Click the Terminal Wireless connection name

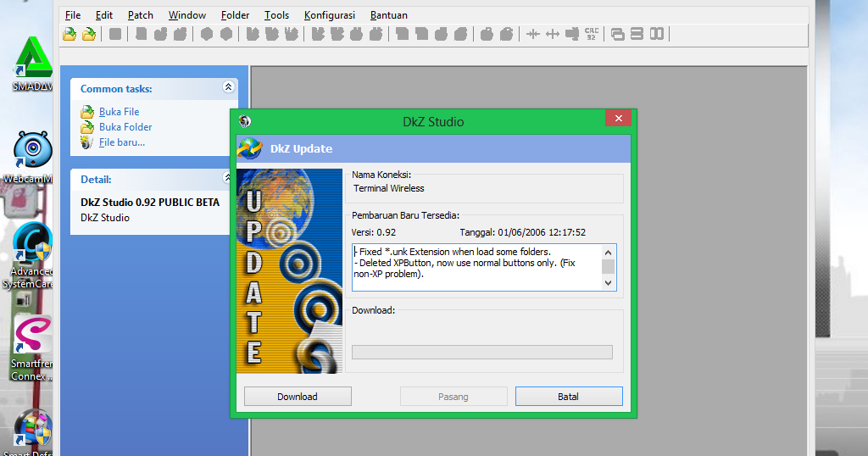(388, 188)
